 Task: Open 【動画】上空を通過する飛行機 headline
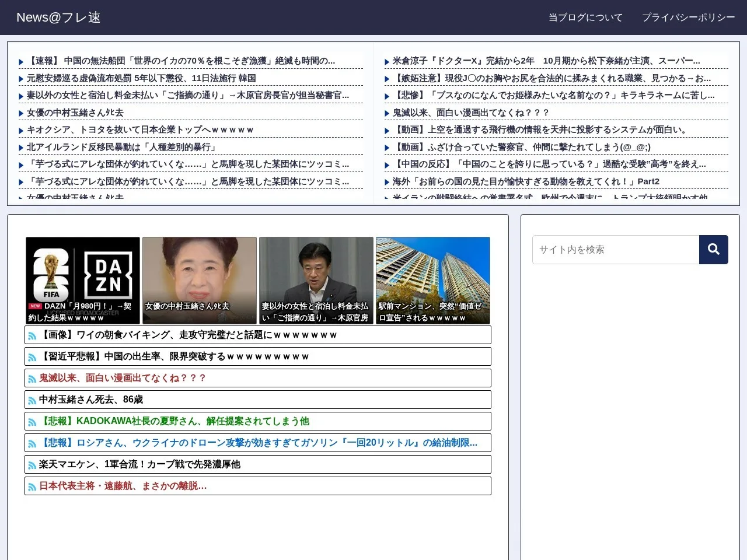click(x=541, y=129)
